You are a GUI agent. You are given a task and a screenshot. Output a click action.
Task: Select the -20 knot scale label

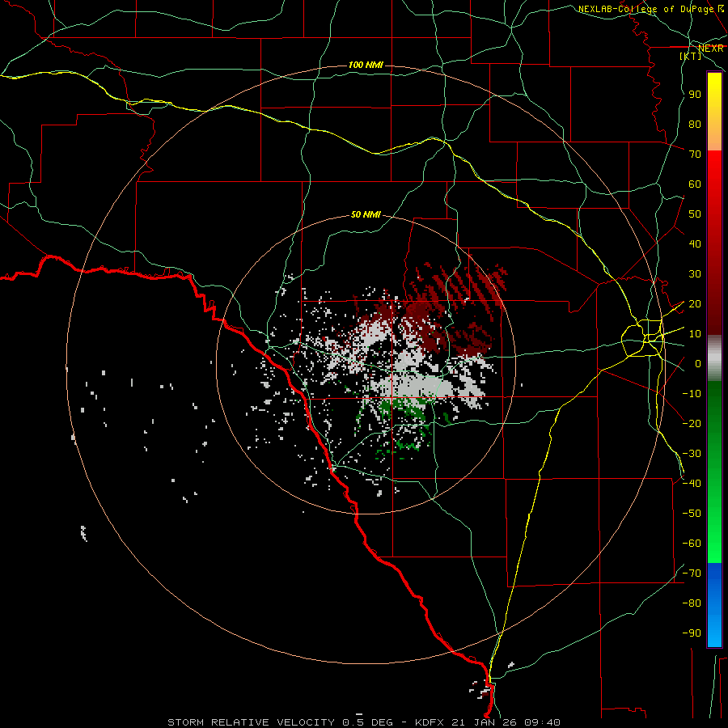click(692, 423)
